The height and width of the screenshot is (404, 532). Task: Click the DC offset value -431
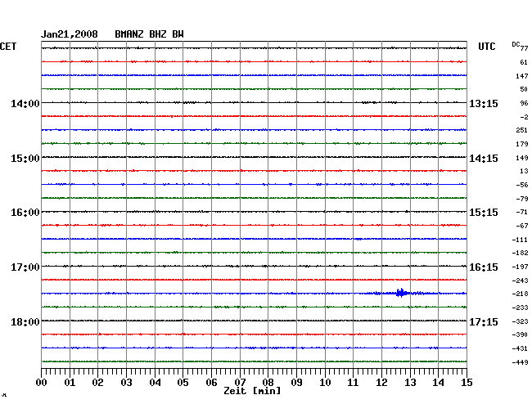click(x=520, y=348)
